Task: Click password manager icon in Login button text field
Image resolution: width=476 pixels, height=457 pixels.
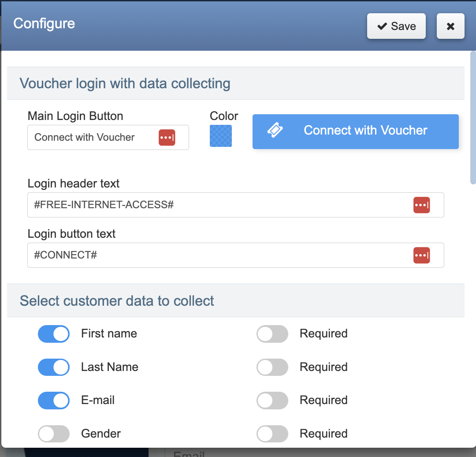Action: coord(421,255)
